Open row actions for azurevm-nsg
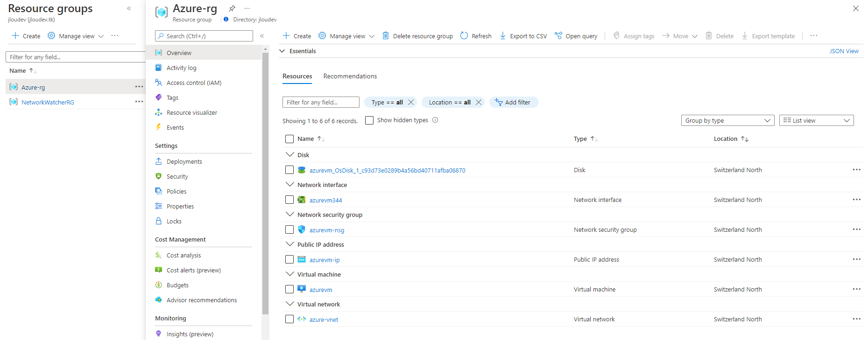868x340 pixels. (x=856, y=229)
